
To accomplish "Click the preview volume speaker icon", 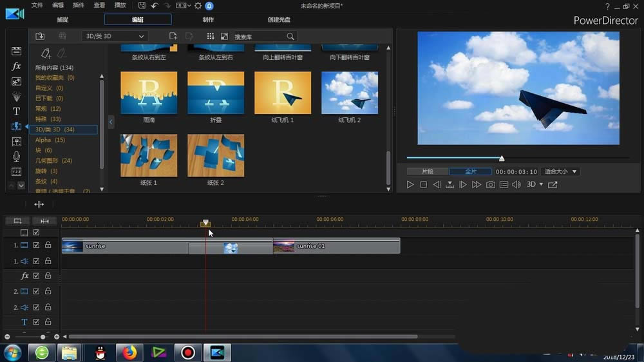I will pos(516,185).
